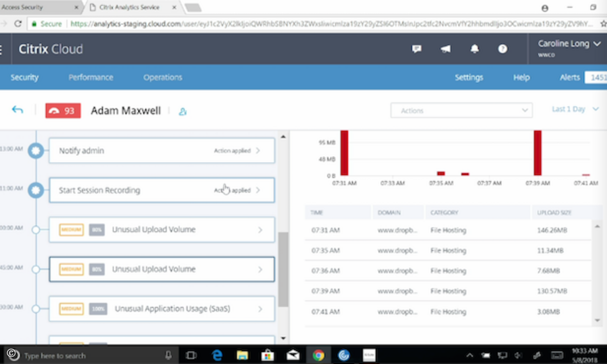The height and width of the screenshot is (364, 607).
Task: Show hidden system tray icons
Action: pos(469,355)
